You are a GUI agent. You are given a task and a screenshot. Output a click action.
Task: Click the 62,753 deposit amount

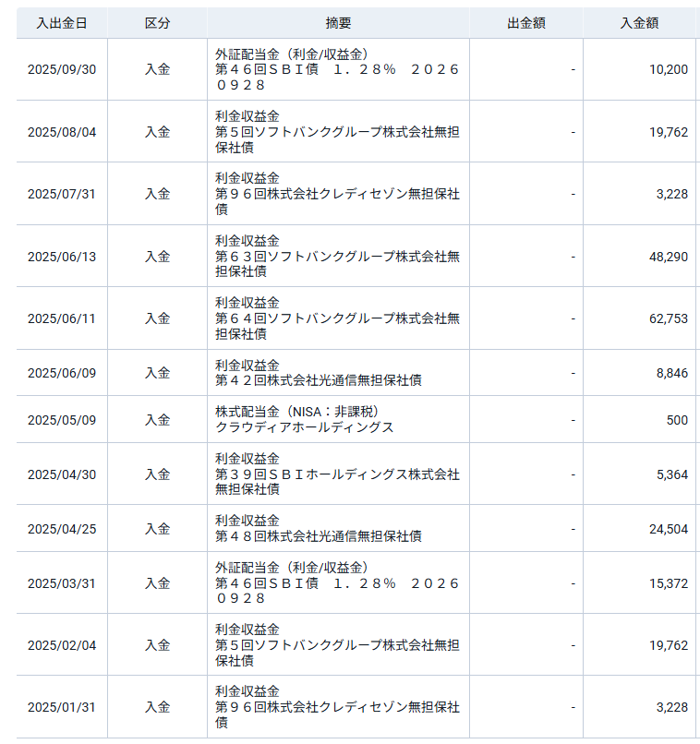(669, 318)
